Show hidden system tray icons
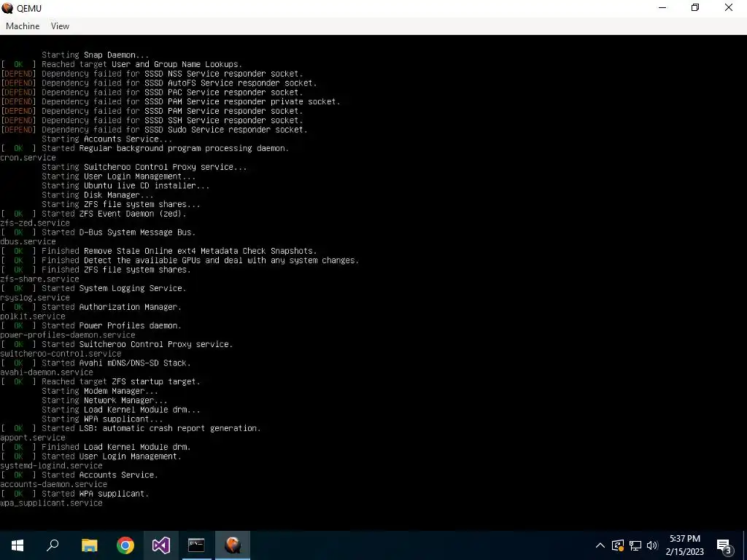 click(600, 545)
